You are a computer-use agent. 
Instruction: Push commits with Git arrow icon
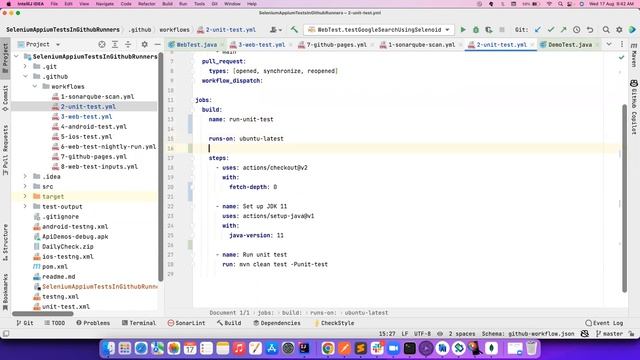click(x=563, y=30)
